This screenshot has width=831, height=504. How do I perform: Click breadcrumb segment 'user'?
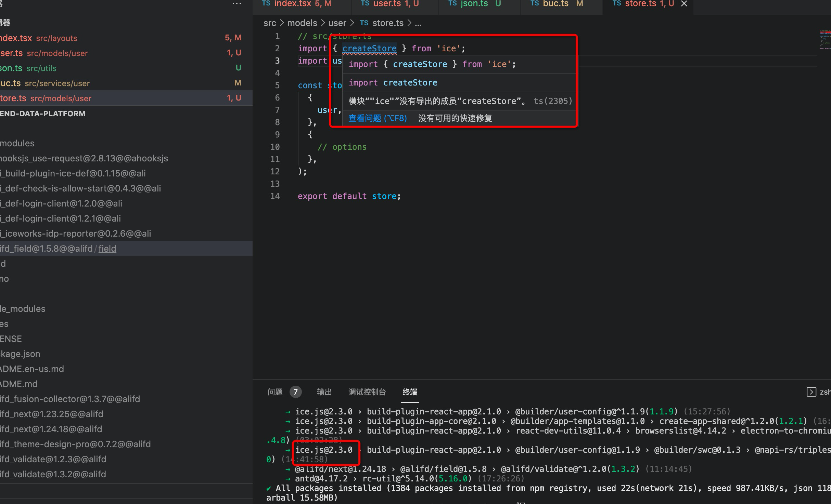click(x=337, y=23)
